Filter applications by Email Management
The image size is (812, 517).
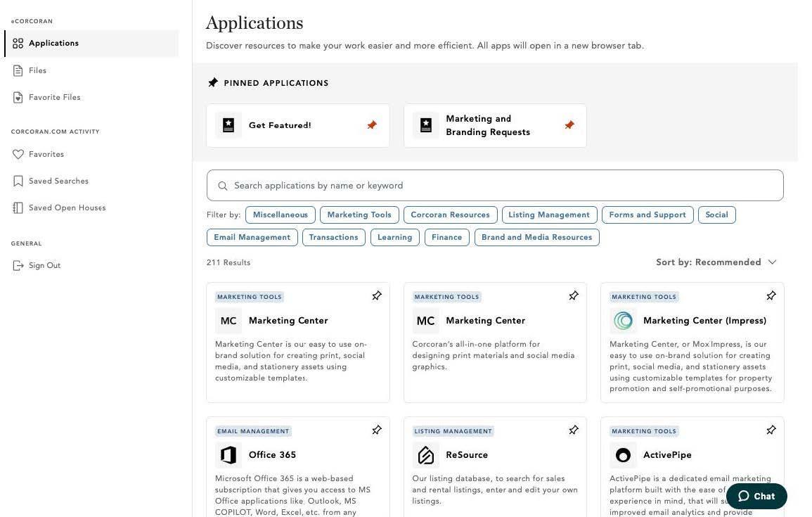coord(252,238)
